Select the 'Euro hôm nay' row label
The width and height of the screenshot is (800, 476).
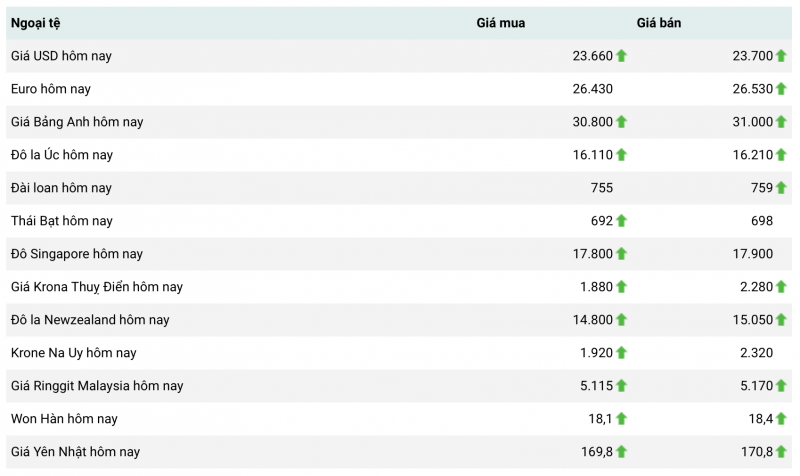[51, 89]
